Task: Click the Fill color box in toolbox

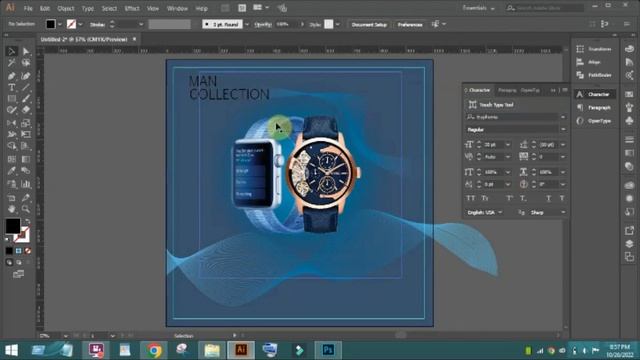Action: click(13, 226)
